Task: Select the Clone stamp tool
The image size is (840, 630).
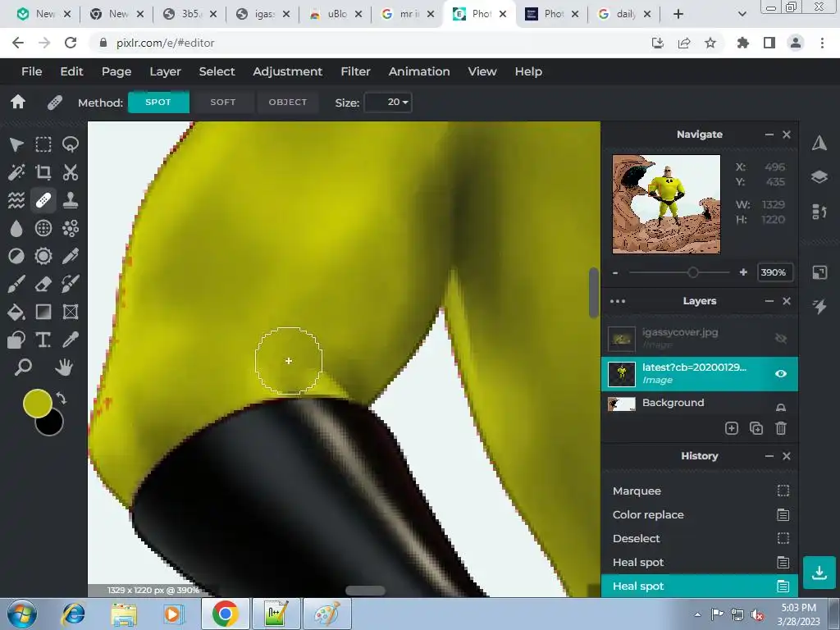Action: pos(71,200)
